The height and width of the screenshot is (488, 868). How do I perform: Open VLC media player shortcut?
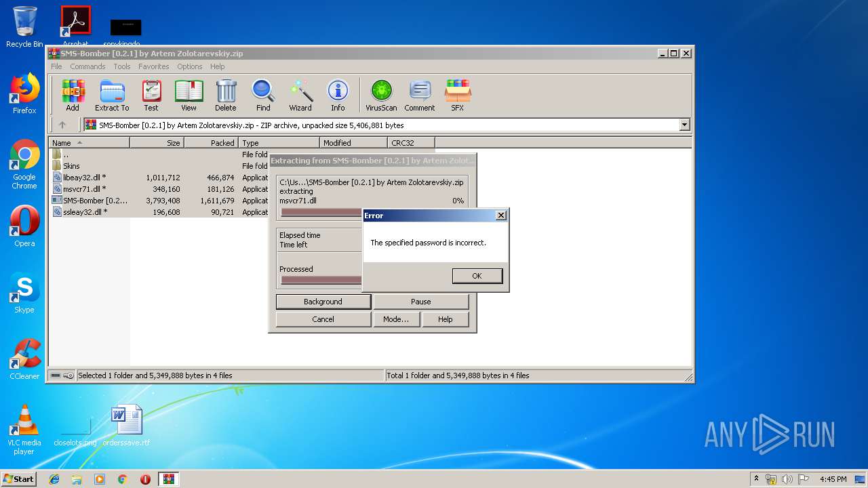[x=24, y=430]
